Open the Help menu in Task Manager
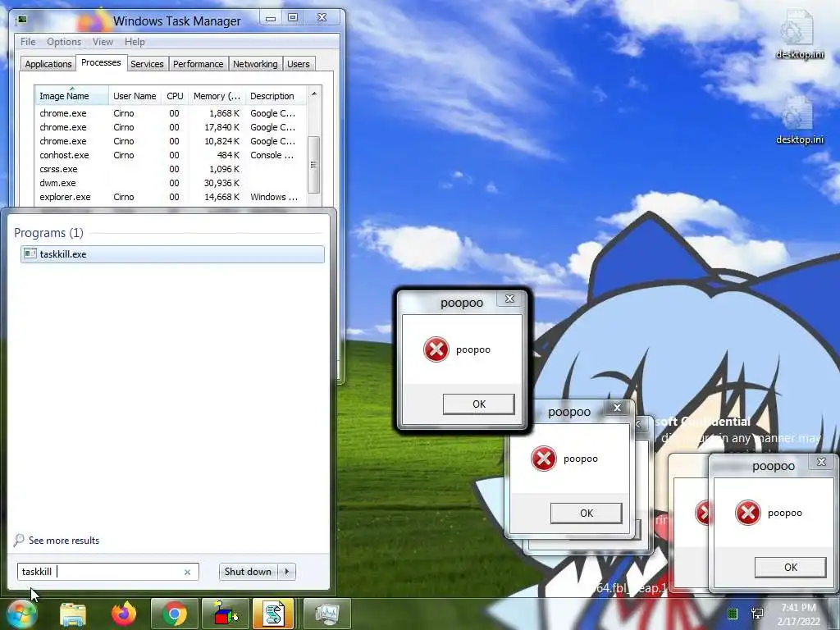Image resolution: width=840 pixels, height=630 pixels. (135, 42)
